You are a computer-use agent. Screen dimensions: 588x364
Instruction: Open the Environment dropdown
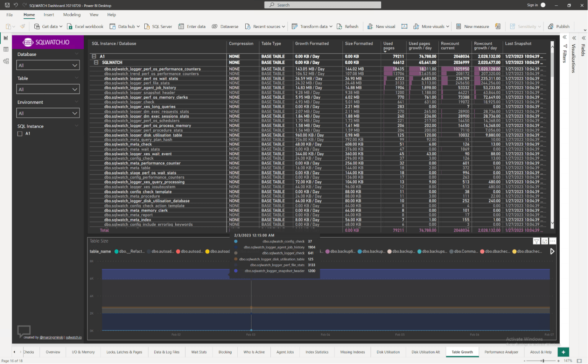click(48, 113)
